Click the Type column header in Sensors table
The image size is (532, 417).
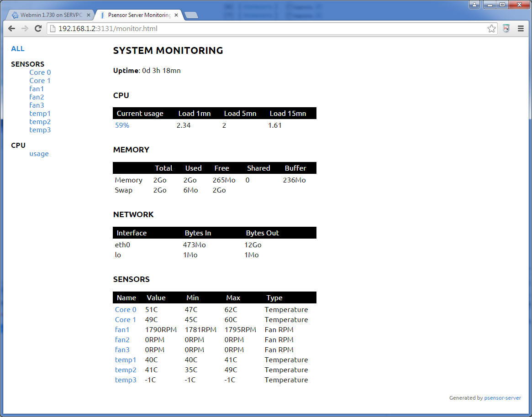274,297
